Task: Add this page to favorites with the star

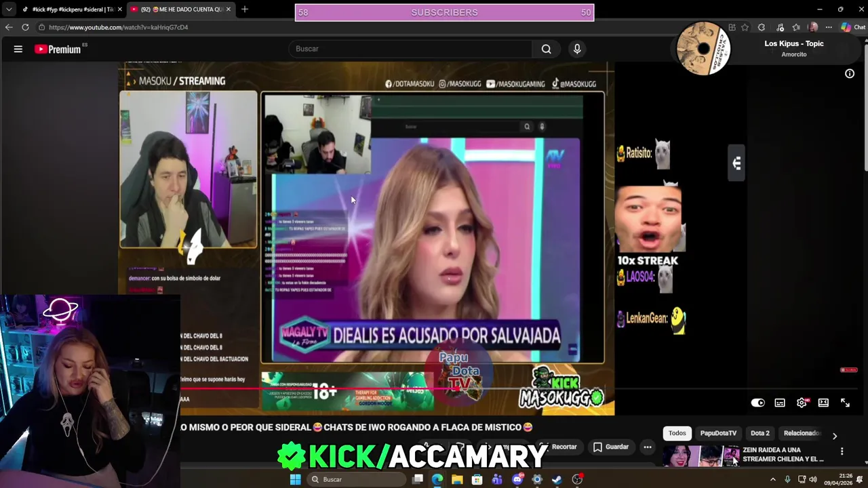Action: [745, 27]
